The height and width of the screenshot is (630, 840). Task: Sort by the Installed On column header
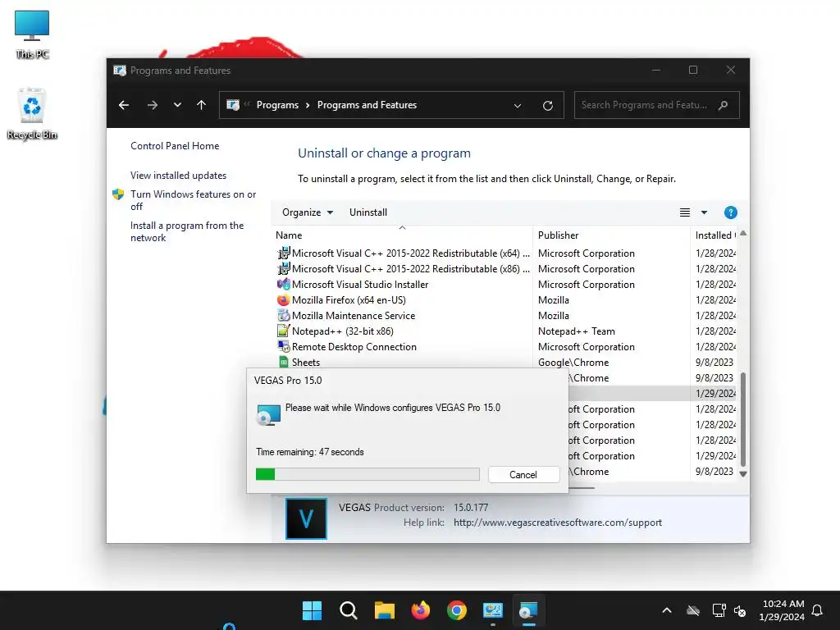coord(715,235)
